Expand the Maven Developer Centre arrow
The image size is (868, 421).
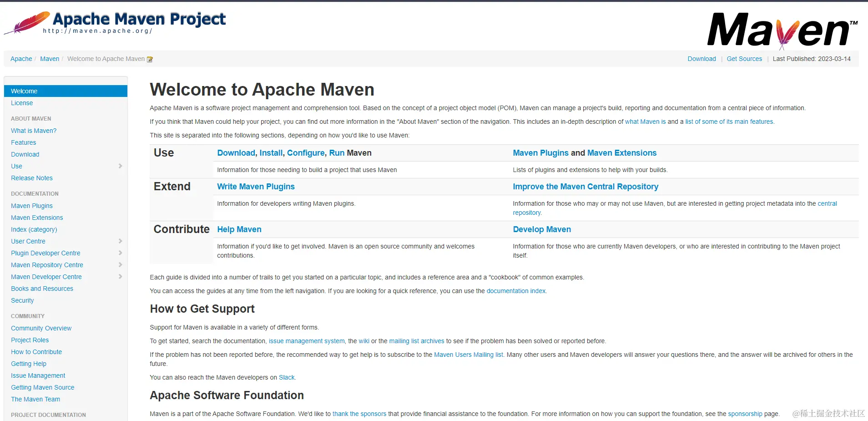click(120, 277)
